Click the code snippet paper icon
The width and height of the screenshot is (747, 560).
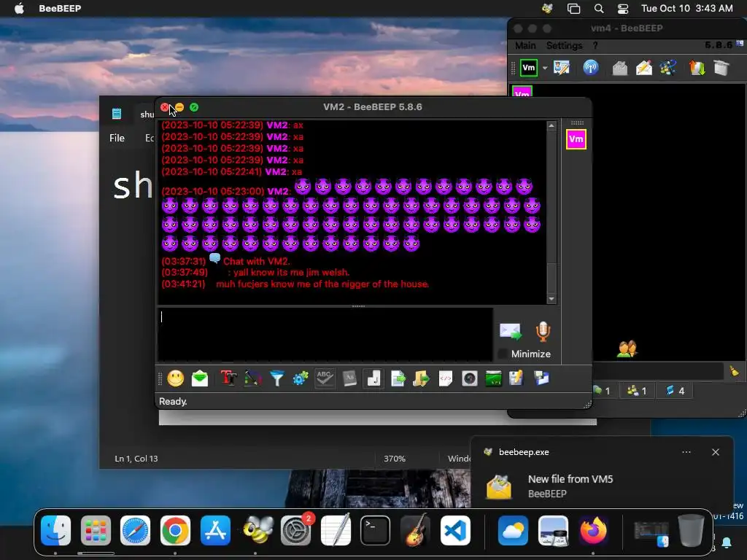tap(446, 378)
